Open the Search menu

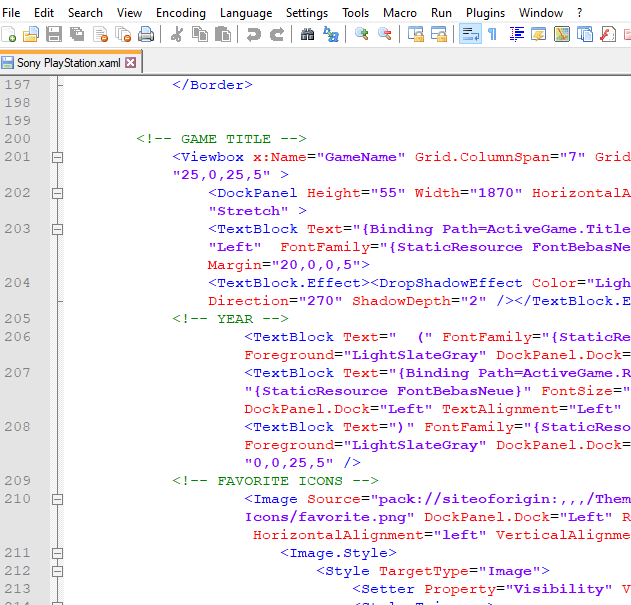(85, 13)
